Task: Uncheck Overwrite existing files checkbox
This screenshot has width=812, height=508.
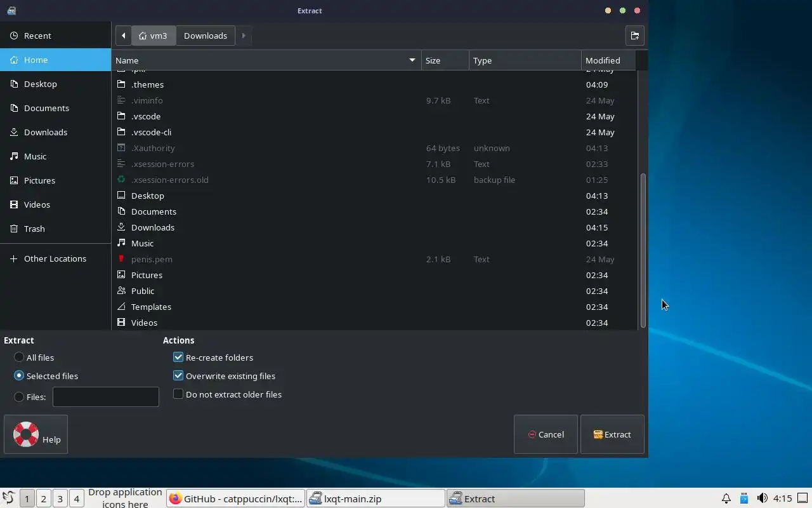Action: coord(178,376)
